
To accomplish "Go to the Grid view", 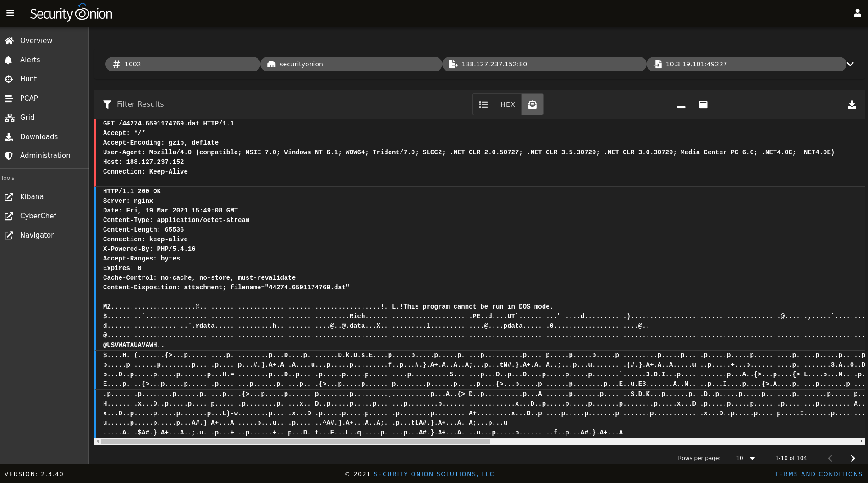I will [x=27, y=117].
